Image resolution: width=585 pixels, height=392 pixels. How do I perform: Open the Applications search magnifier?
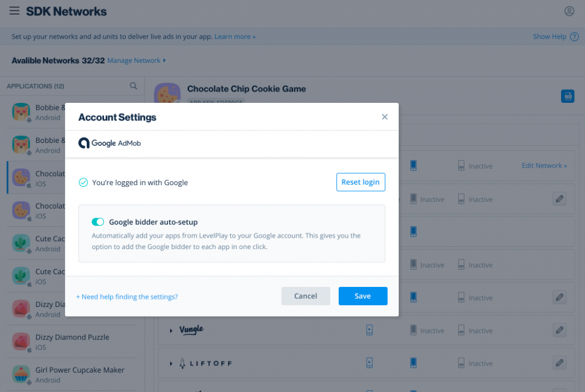click(133, 86)
